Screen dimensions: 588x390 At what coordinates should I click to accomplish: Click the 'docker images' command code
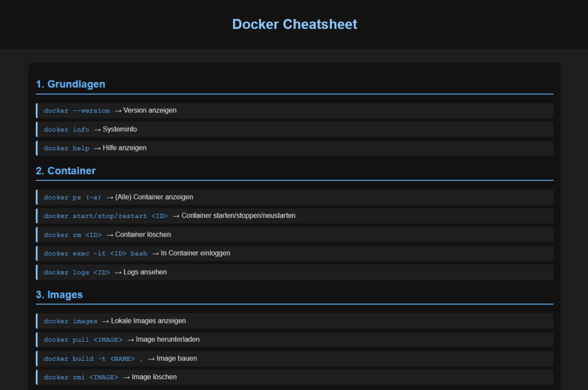tap(70, 322)
